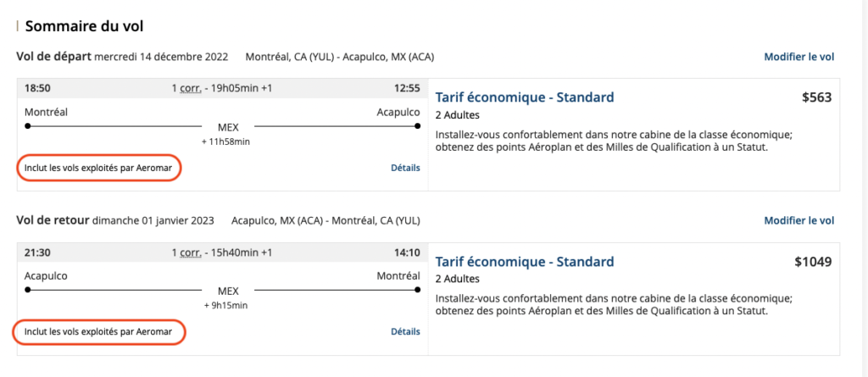
Task: Select the Tarif économique - Standard title priced $1049
Action: point(524,261)
